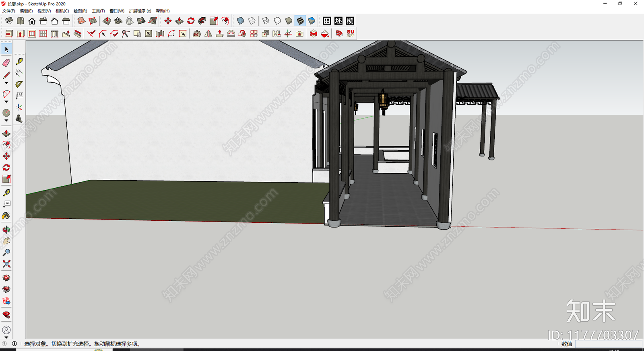Click Send to LayOut icon
The height and width of the screenshot is (351, 644).
coord(6,301)
